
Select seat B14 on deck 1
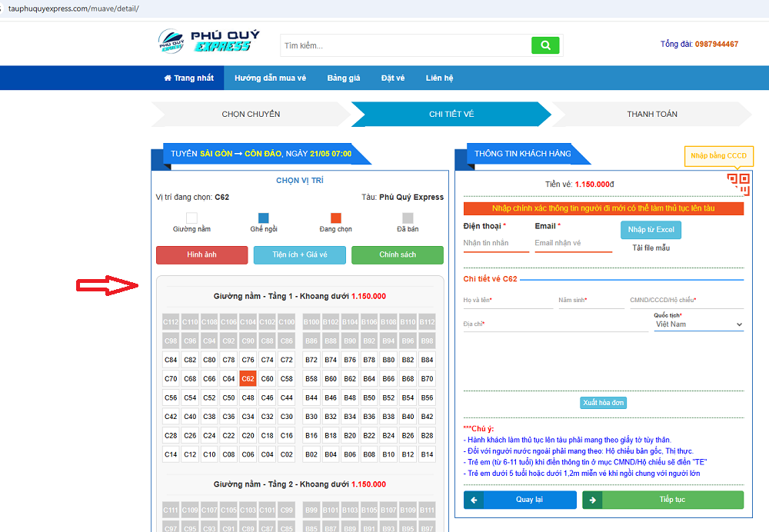pos(427,454)
